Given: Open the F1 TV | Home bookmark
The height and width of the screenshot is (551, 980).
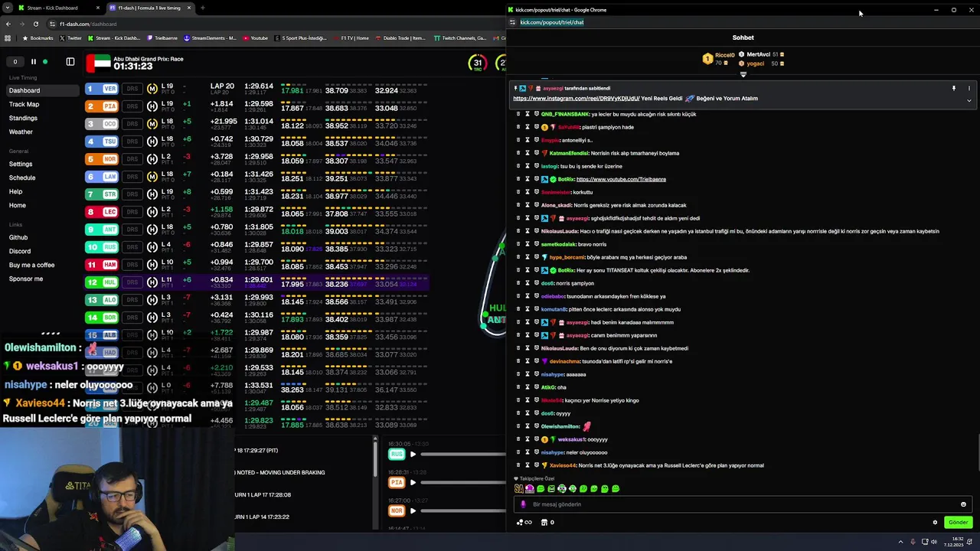Looking at the screenshot, I should [x=351, y=38].
